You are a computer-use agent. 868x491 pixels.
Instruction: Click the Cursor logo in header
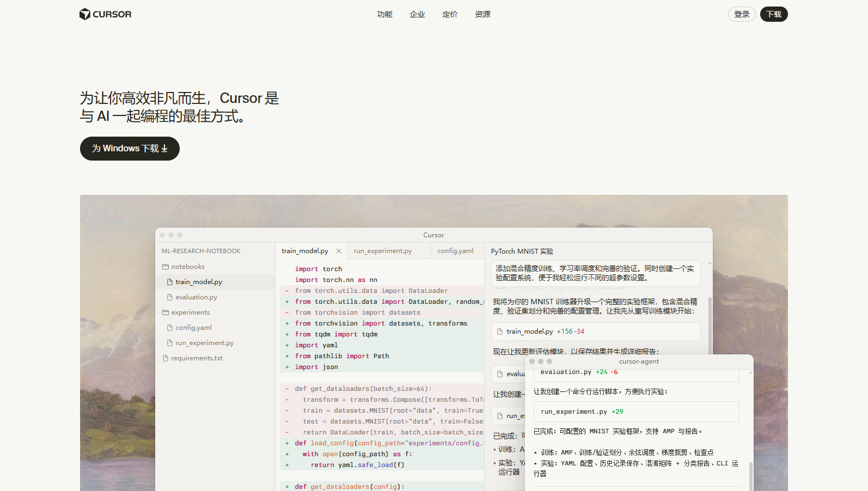105,14
